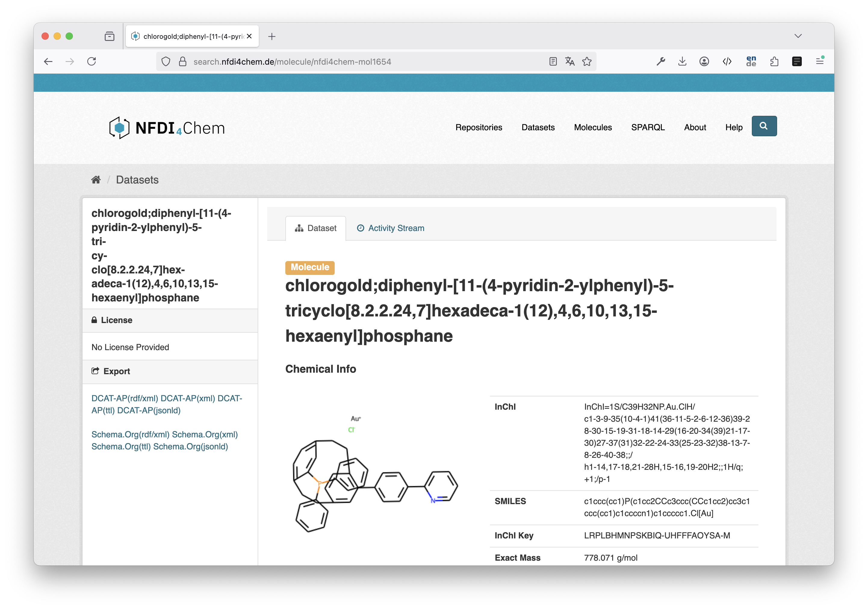
Task: Click the sidebar molecule title
Action: 161,255
